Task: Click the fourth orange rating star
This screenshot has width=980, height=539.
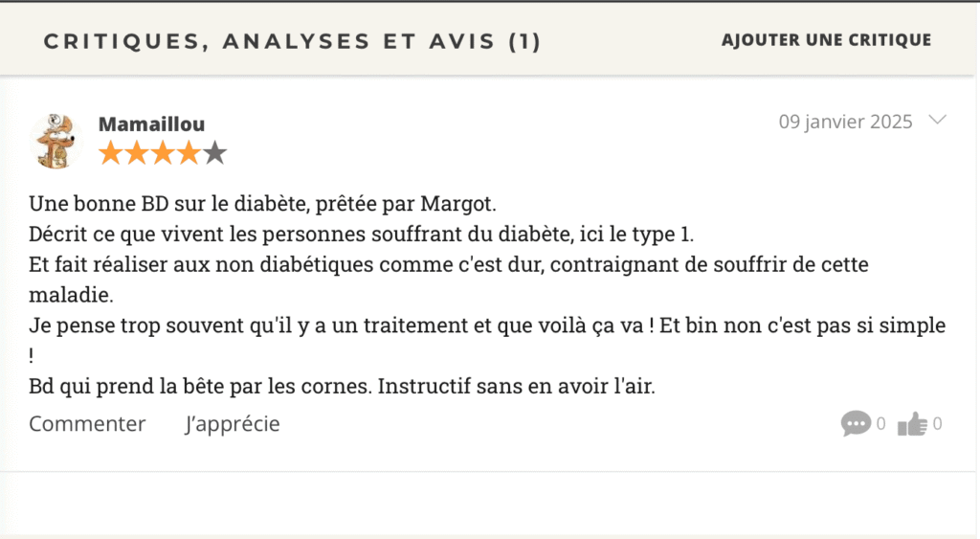Action: click(189, 153)
